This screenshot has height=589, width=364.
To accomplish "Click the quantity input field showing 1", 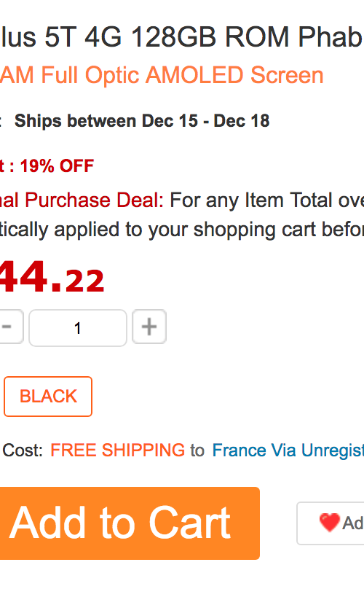I will click(x=78, y=327).
